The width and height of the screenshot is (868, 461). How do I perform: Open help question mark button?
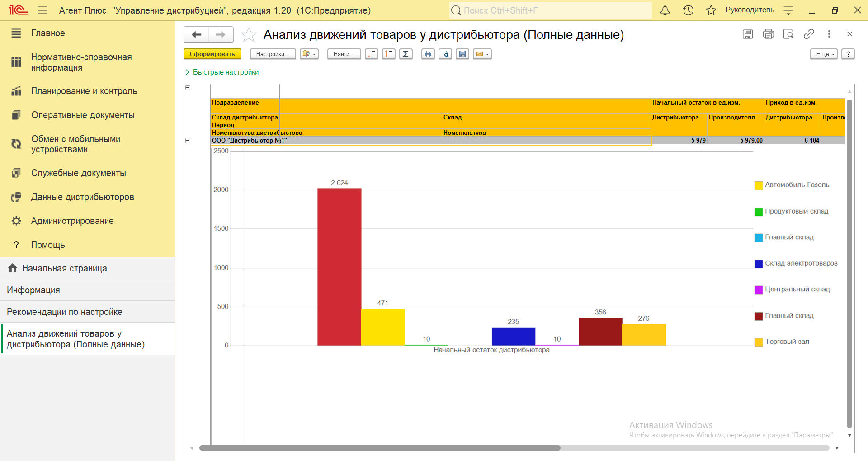[x=848, y=54]
